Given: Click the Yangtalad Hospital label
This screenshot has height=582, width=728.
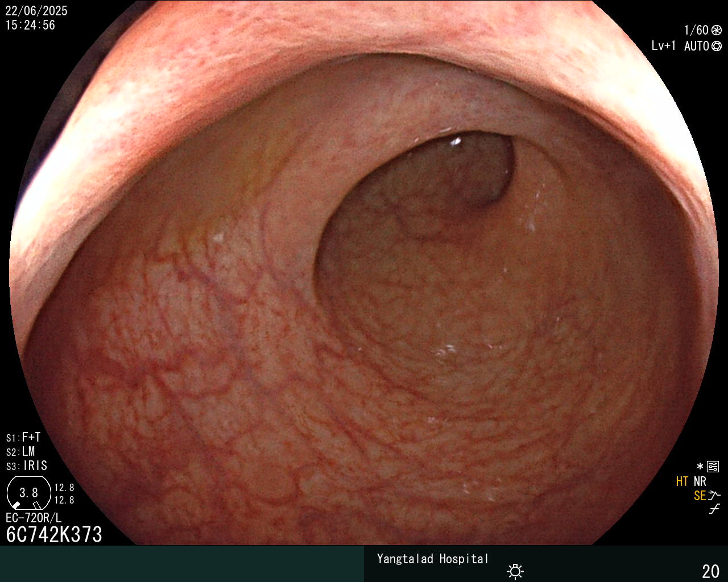Looking at the screenshot, I should point(433,559).
